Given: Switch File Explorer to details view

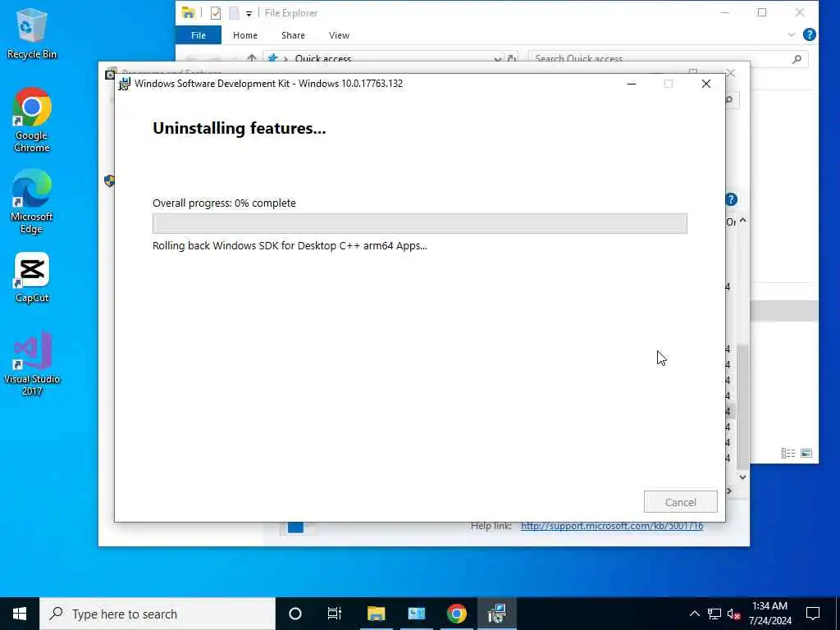Looking at the screenshot, I should pos(788,453).
